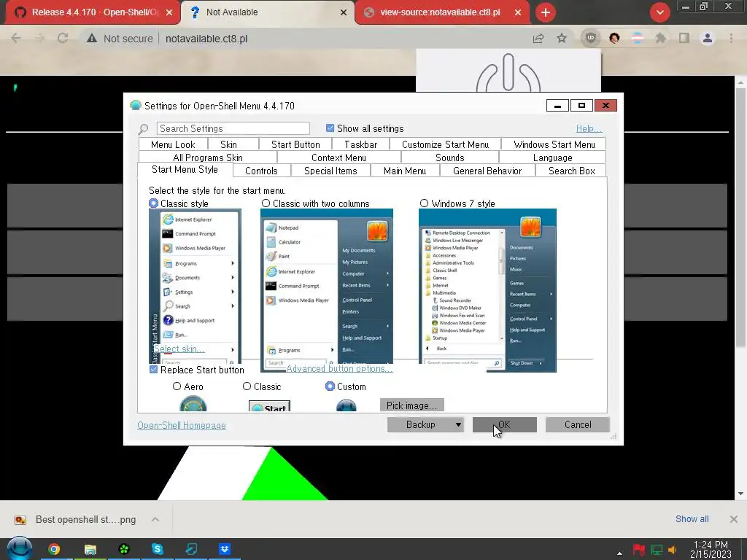Screen dimensions: 747x560
Task: Reload the page with the refresh icon
Action: tap(63, 38)
